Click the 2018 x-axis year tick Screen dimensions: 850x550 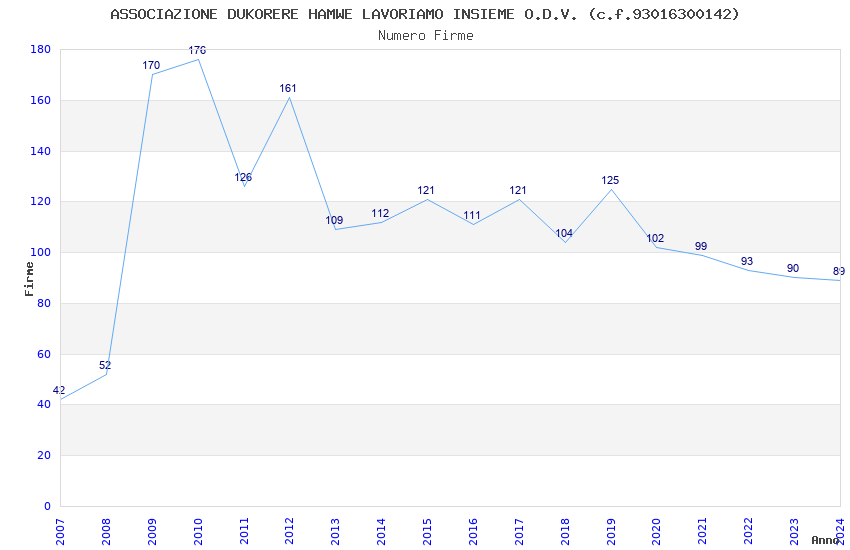(x=565, y=531)
